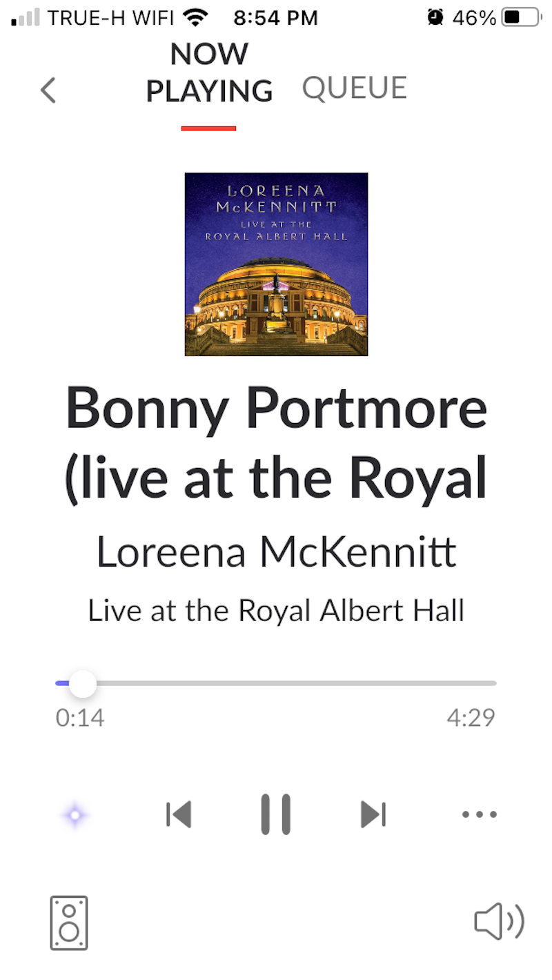The image size is (552, 980).
Task: Open the speaker zone selector
Action: 69,923
